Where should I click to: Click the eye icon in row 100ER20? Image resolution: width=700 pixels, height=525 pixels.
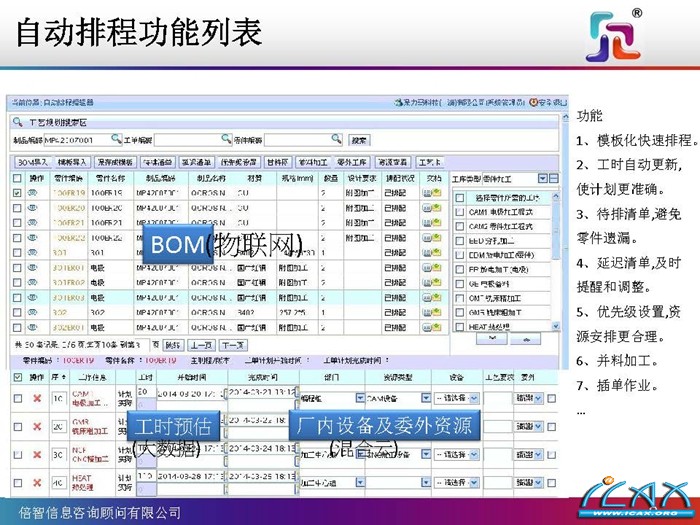coord(33,208)
